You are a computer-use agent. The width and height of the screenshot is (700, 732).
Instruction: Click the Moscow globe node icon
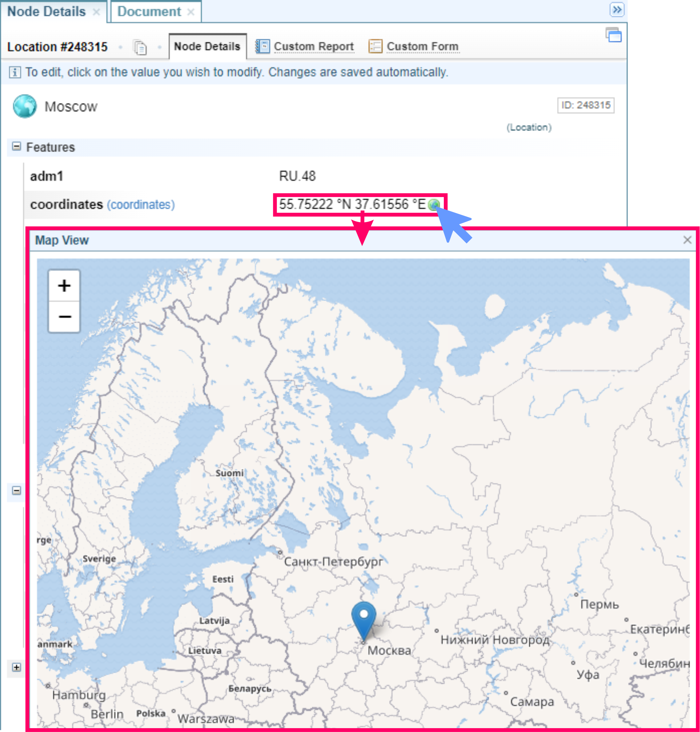(25, 106)
